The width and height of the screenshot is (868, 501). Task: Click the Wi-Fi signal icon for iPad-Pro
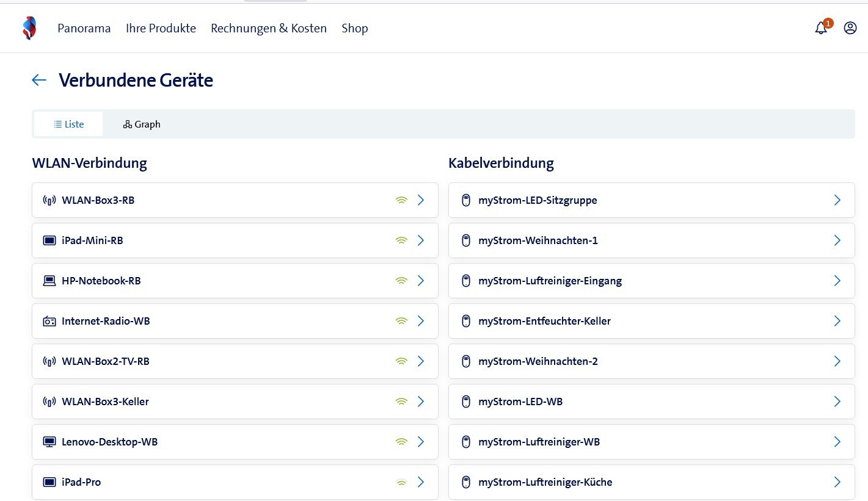401,482
